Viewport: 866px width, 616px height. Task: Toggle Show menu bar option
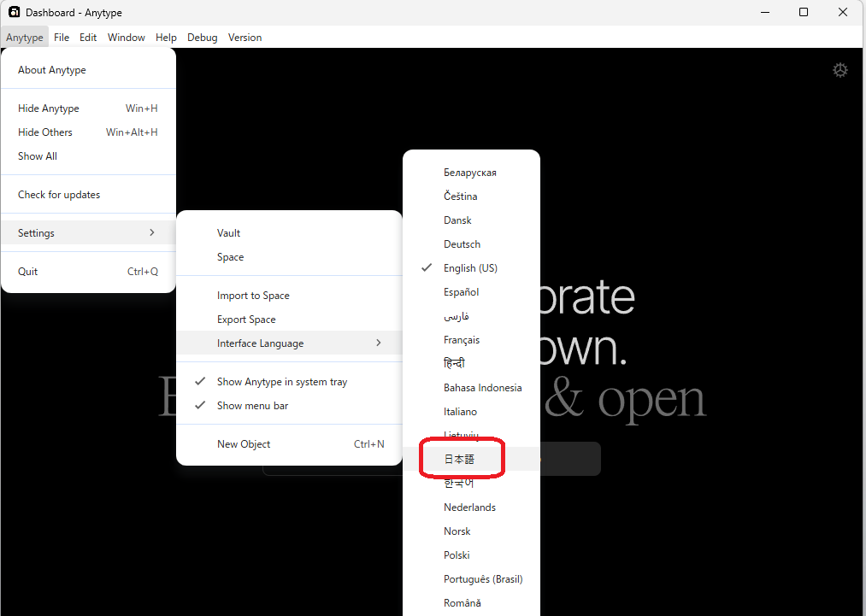pos(289,406)
